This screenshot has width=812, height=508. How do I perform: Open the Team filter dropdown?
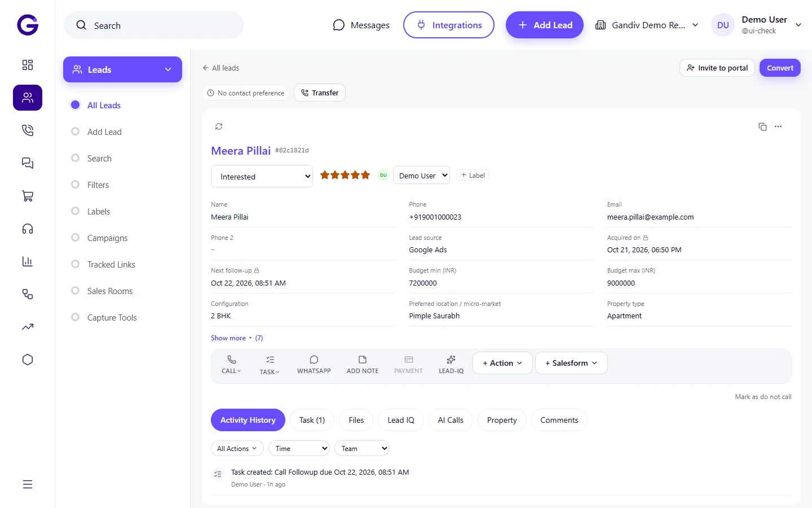tap(362, 448)
